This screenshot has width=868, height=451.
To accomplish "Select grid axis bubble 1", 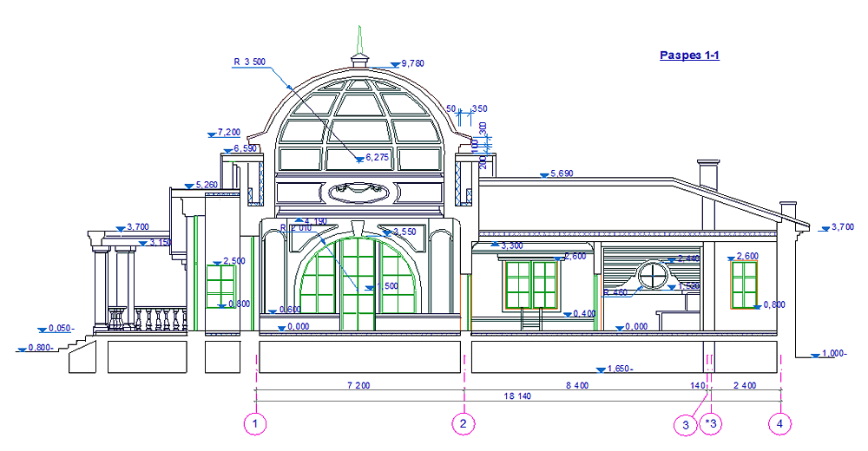I will (254, 424).
